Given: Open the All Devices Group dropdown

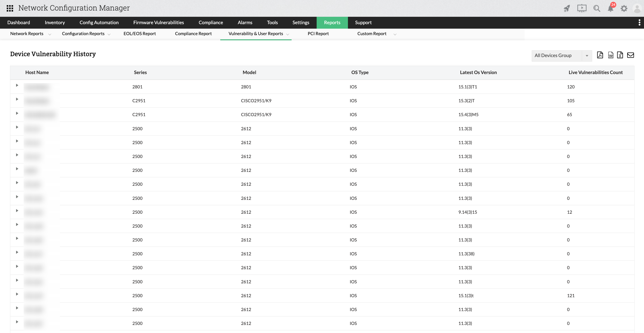Looking at the screenshot, I should click(561, 55).
